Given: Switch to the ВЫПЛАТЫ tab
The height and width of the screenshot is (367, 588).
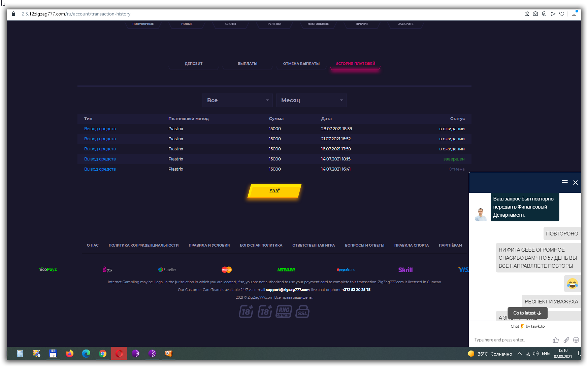Looking at the screenshot, I should click(248, 64).
